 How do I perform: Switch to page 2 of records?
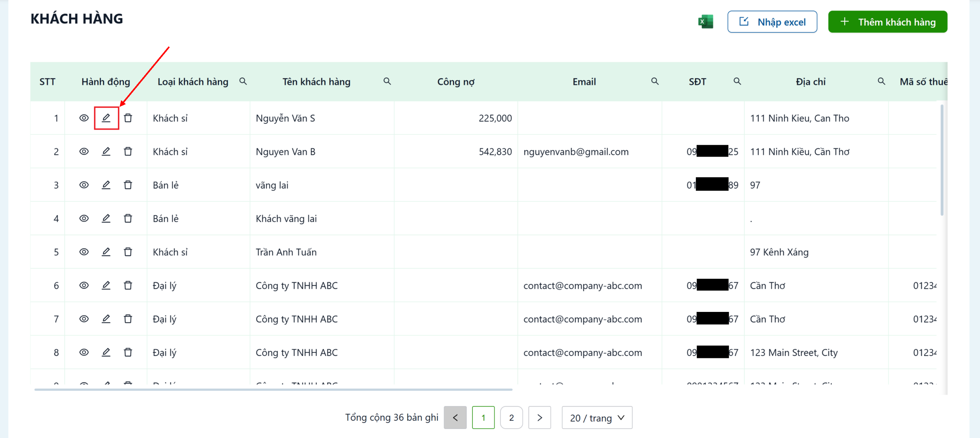tap(511, 418)
